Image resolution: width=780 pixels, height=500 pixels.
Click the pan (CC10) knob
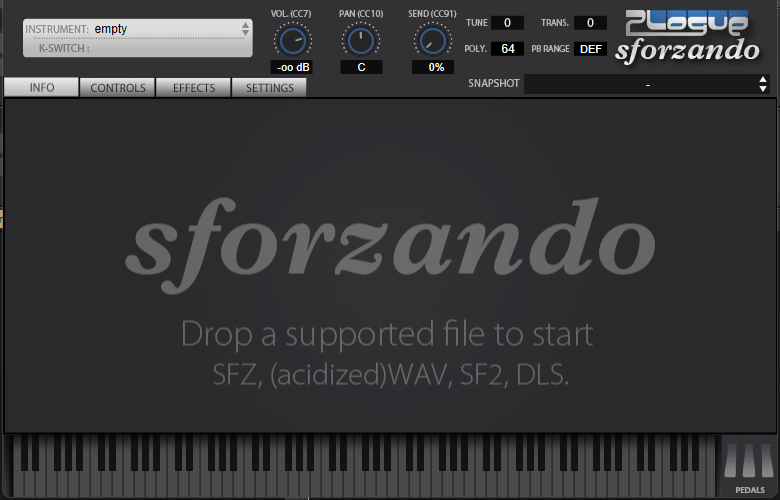click(x=360, y=40)
